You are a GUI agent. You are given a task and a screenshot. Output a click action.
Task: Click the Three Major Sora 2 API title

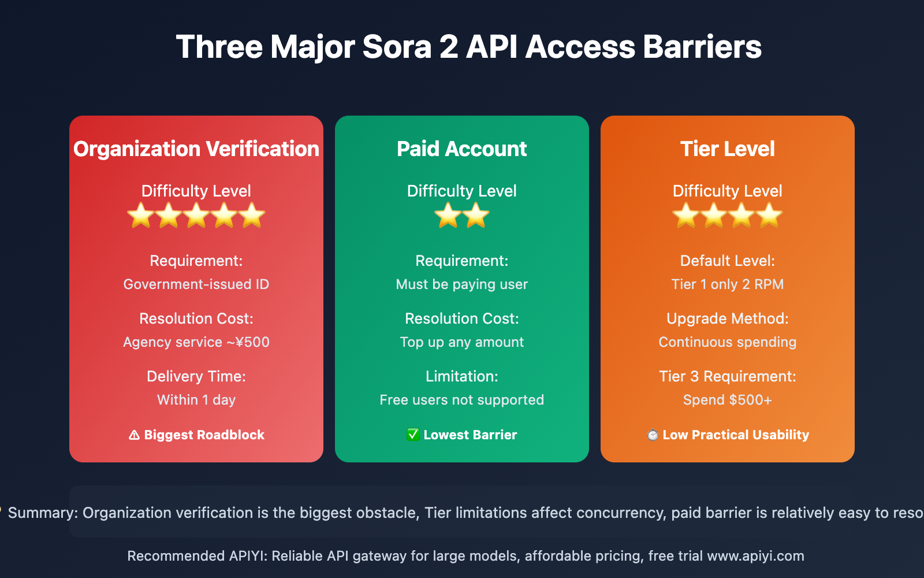point(469,47)
